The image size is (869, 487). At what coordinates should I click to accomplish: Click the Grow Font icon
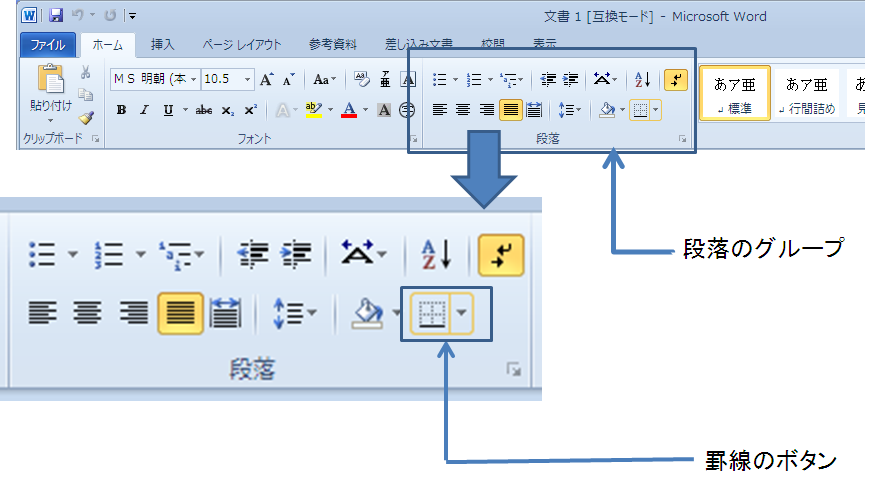click(267, 80)
